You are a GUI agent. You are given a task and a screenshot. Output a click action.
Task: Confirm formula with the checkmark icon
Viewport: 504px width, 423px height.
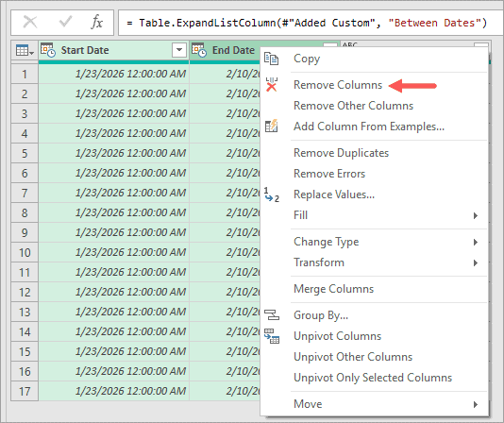65,23
